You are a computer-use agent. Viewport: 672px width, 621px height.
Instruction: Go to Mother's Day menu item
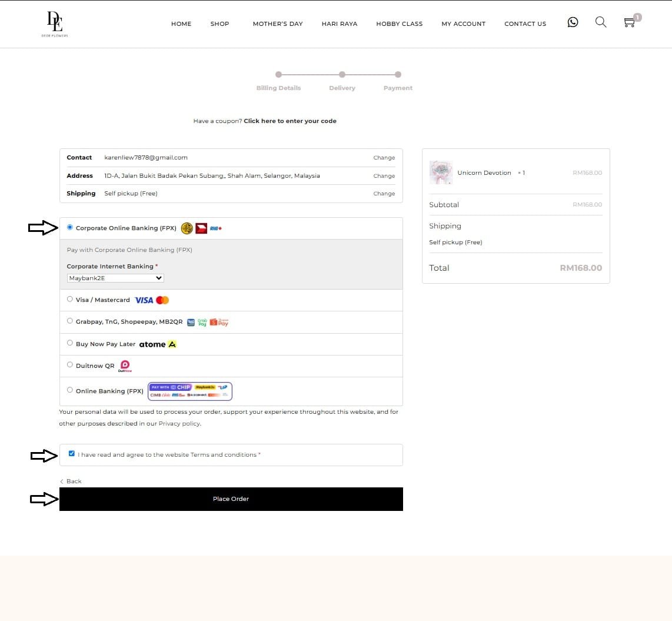pos(277,24)
